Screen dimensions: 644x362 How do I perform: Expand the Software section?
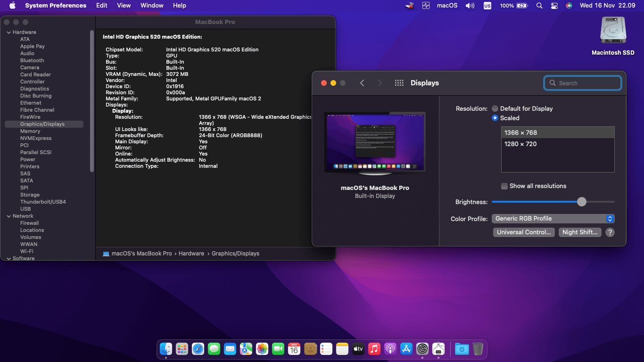tap(8, 258)
